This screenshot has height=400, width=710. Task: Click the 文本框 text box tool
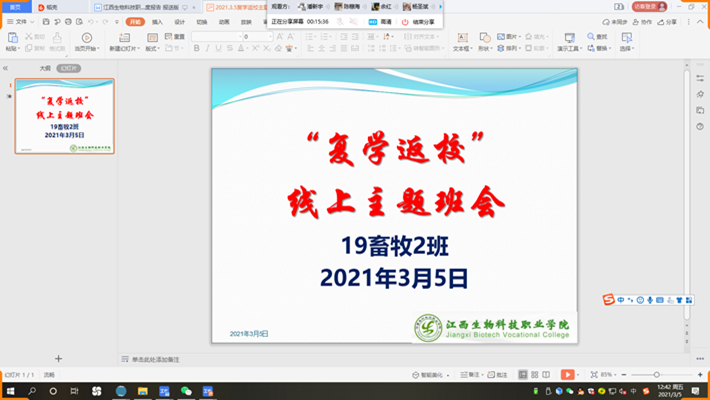tap(461, 37)
